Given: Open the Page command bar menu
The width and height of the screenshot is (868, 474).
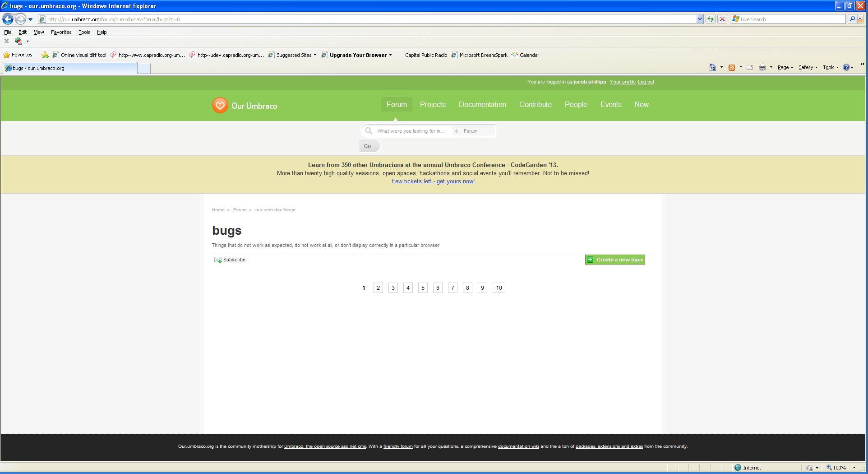Looking at the screenshot, I should (785, 67).
